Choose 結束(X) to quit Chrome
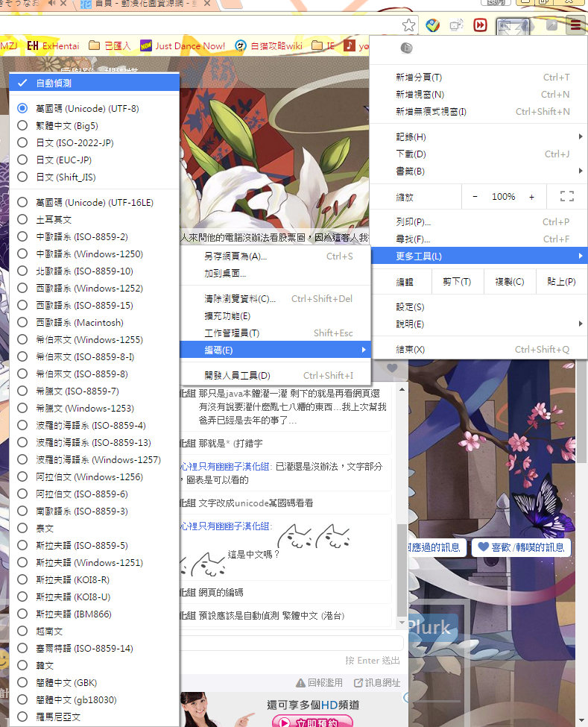Image resolution: width=588 pixels, height=727 pixels. (478, 350)
